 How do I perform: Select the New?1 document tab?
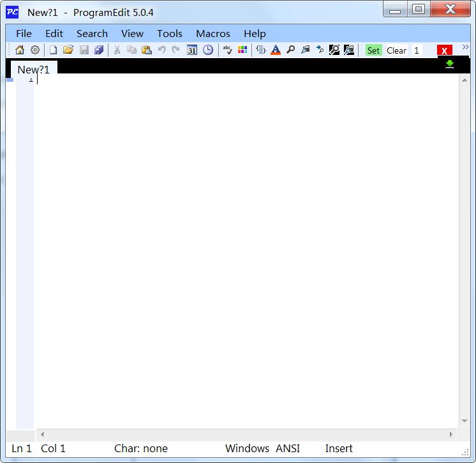click(34, 68)
